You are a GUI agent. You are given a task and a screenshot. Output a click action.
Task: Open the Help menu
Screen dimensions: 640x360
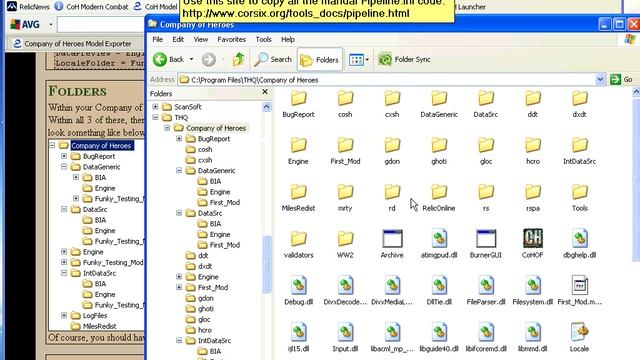288,40
